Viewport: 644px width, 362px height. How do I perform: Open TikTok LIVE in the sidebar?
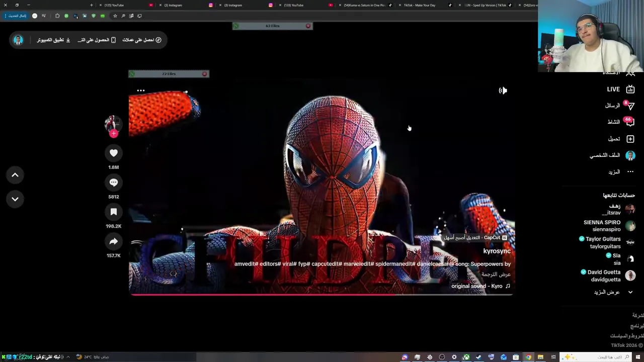[620, 89]
